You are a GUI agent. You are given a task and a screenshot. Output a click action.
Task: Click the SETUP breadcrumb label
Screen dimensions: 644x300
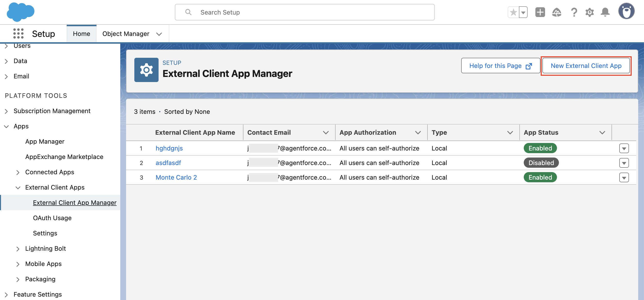coord(172,63)
